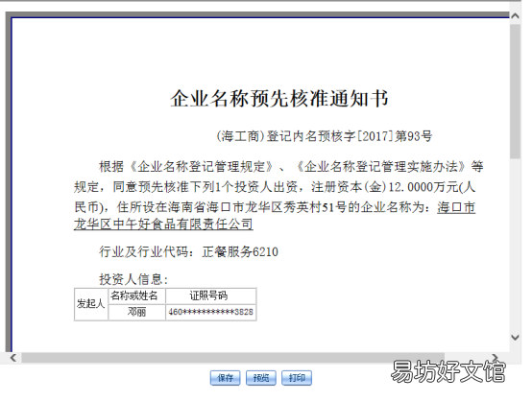
Task: Click the line 行业及行业代码: 正餐服务6210
Action: click(188, 251)
